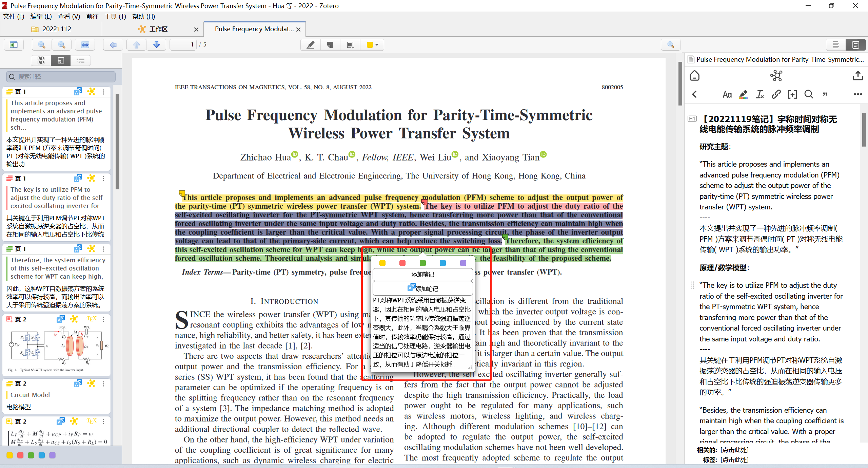
Task: Click the fit page width icon
Action: pyautogui.click(x=85, y=44)
